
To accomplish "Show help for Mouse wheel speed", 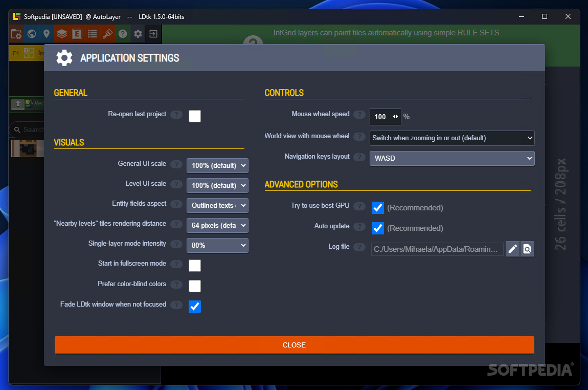I will click(359, 115).
